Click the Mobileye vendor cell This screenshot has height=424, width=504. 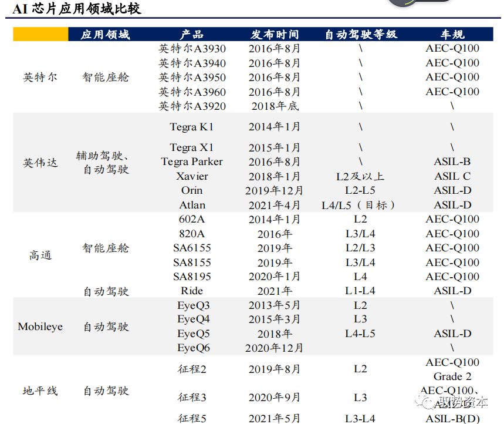tap(40, 327)
